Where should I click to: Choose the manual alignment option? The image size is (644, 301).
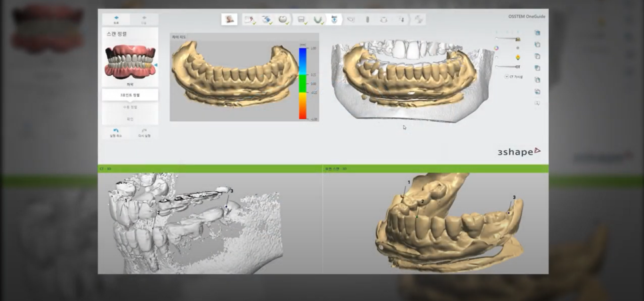click(x=129, y=107)
